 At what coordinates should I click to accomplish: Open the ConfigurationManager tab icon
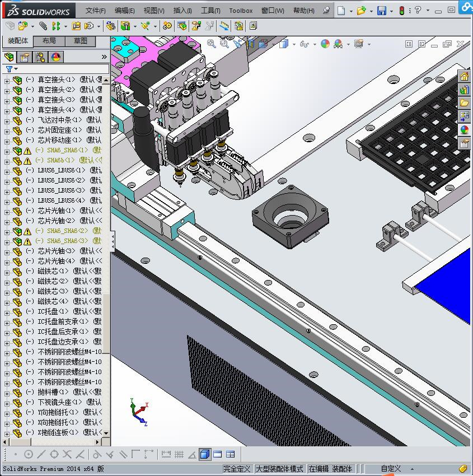point(40,57)
